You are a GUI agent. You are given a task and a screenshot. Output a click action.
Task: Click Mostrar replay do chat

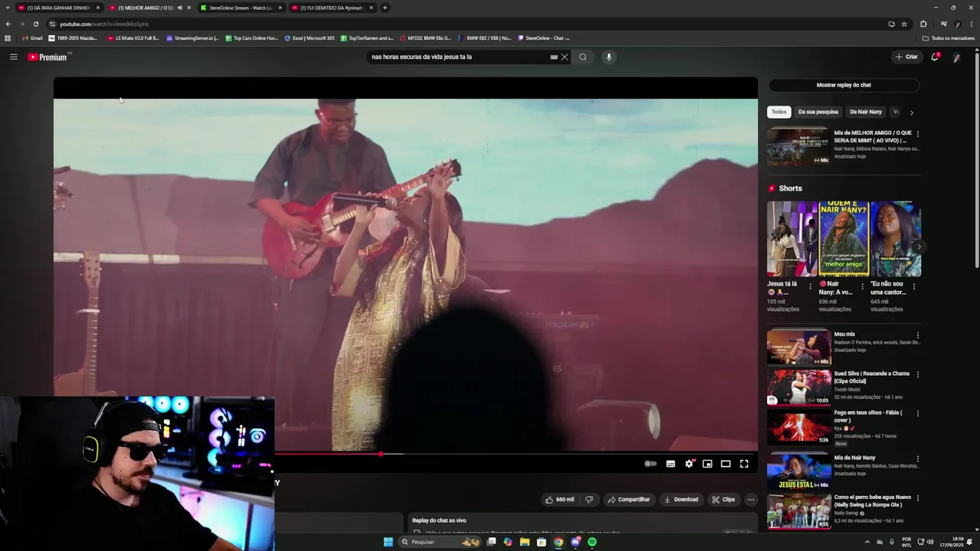tap(844, 85)
